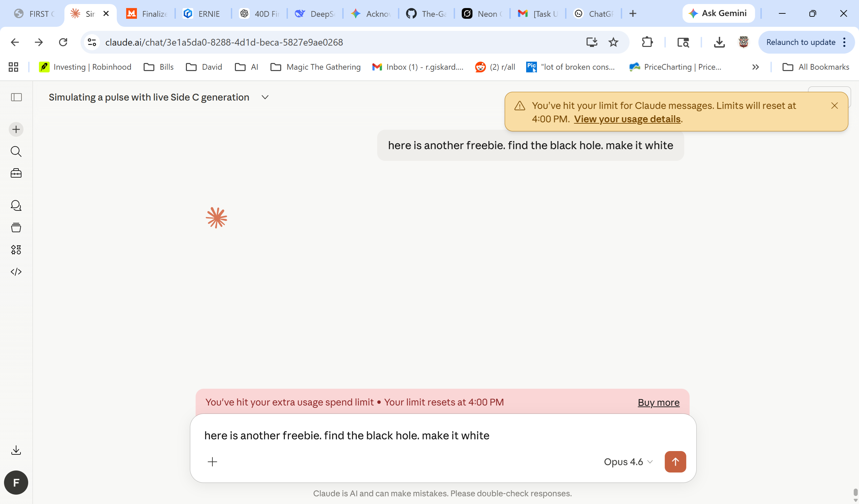Open the Code brackets icon in sidebar

click(16, 272)
